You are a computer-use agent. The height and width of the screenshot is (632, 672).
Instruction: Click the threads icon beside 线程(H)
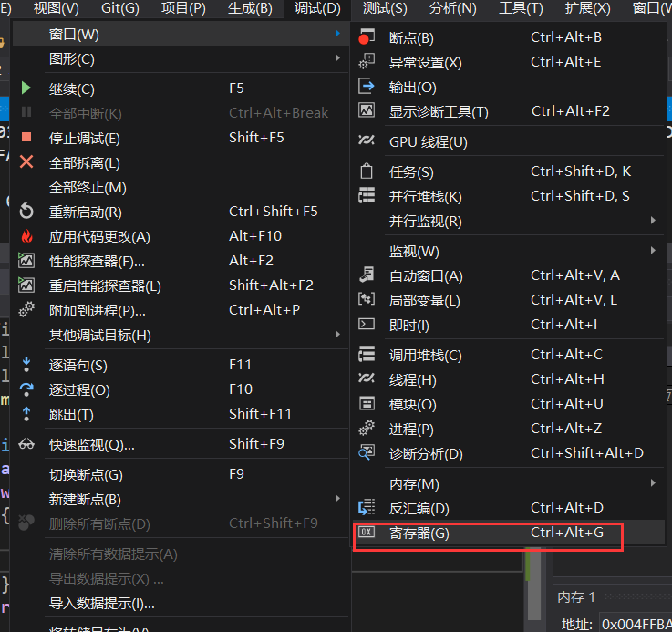click(367, 378)
